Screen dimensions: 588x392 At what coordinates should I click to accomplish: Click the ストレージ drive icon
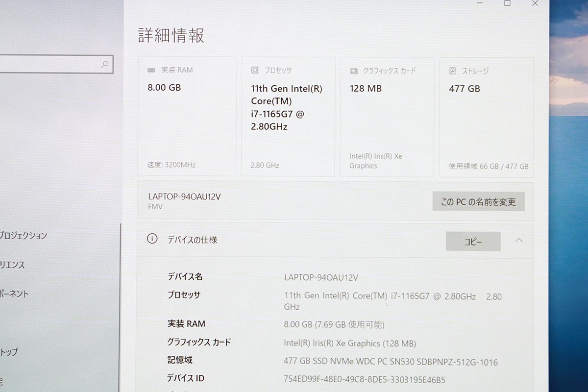pyautogui.click(x=452, y=71)
